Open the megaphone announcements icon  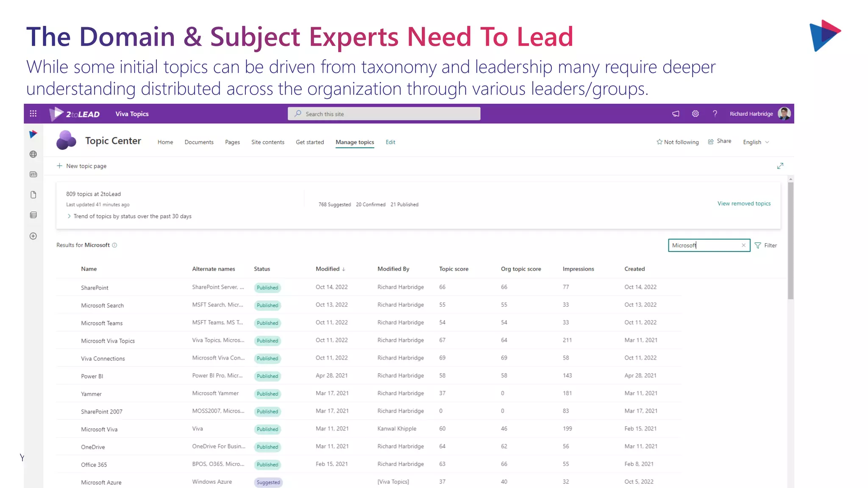[676, 114]
